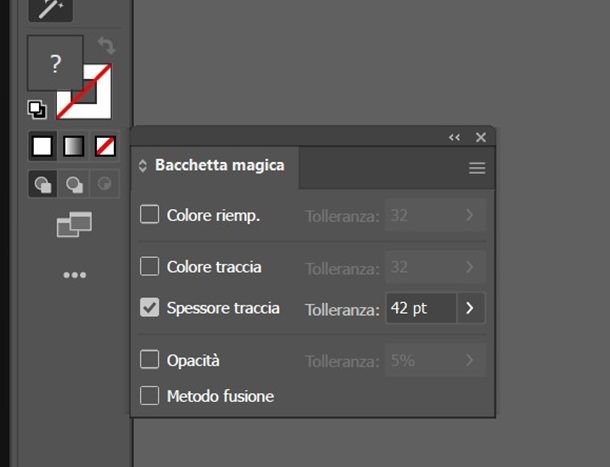
Task: Select Draw Behind mode
Action: (74, 184)
